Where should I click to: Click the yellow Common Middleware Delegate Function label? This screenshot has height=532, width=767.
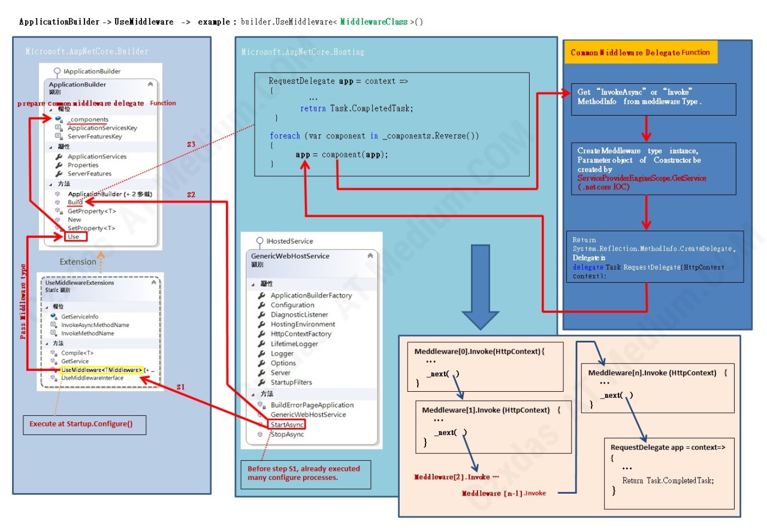coord(640,53)
